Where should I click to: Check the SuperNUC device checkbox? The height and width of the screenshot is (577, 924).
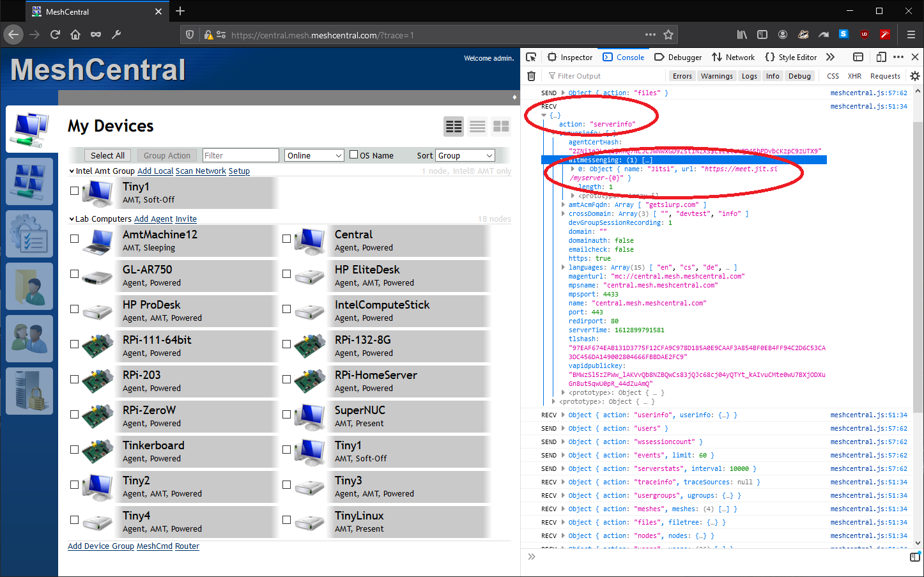(286, 414)
